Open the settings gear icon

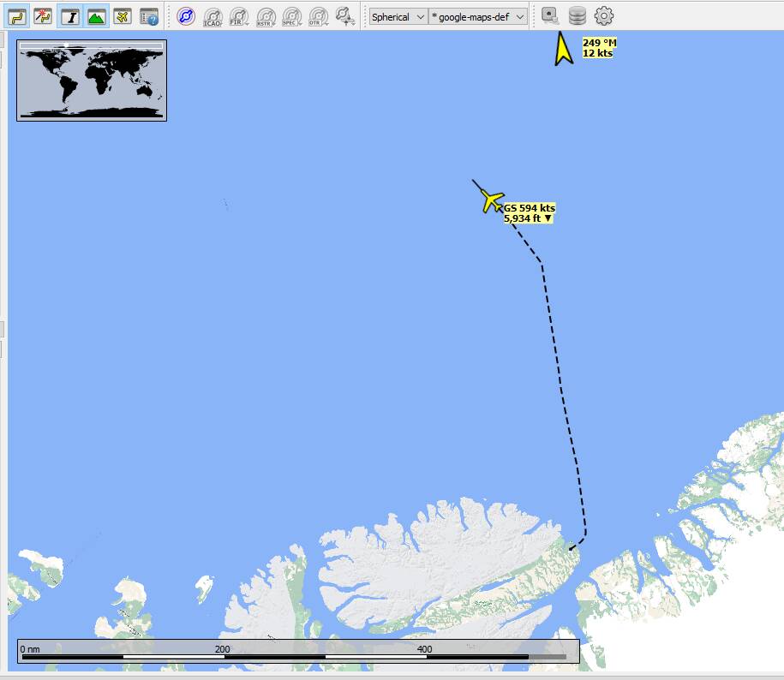[603, 16]
